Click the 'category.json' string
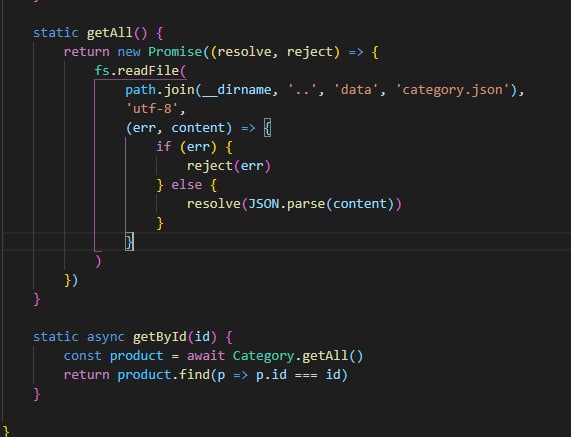The image size is (571, 437). pyautogui.click(x=453, y=90)
